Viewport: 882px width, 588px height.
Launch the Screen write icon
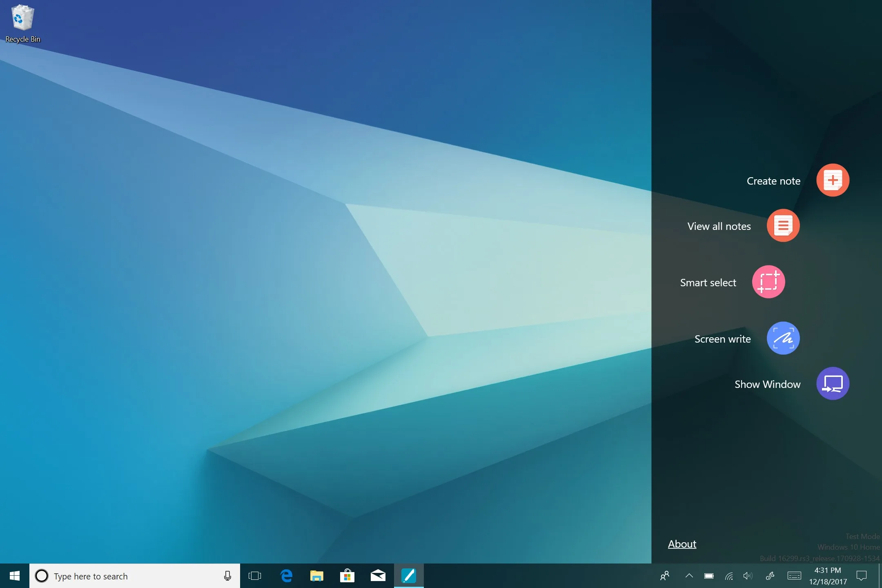pyautogui.click(x=783, y=338)
